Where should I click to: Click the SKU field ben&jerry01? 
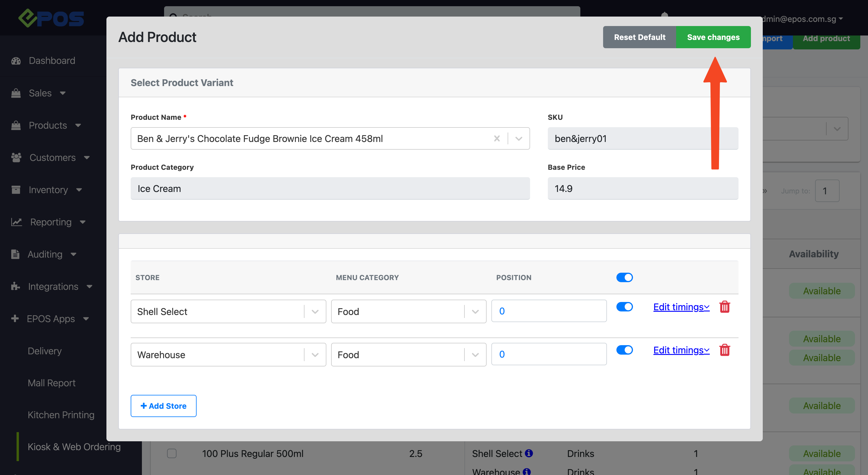pyautogui.click(x=643, y=138)
